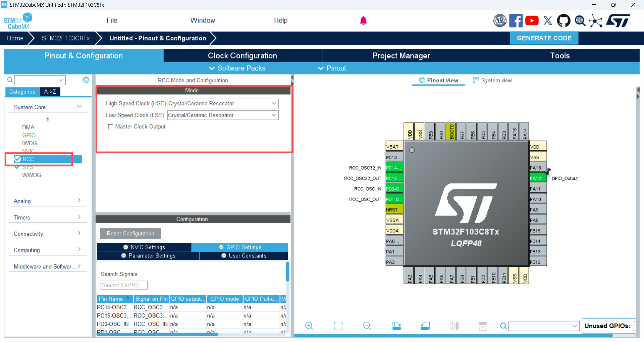
Task: Expand the Timers category
Action: [48, 217]
